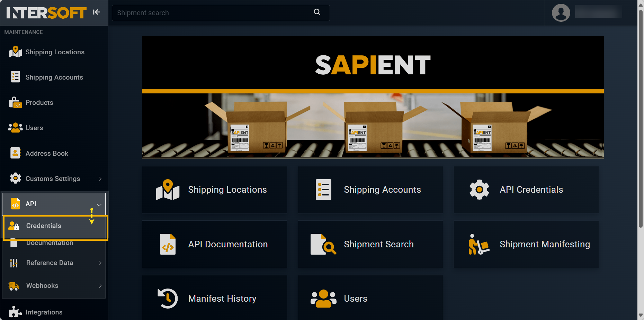
Task: Click the Address Book icon in sidebar
Action: (x=15, y=153)
